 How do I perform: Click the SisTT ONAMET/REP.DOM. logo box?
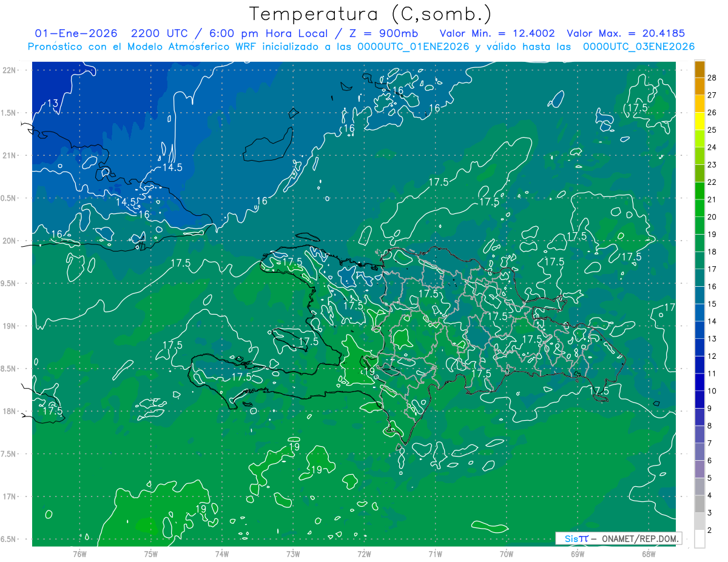click(x=619, y=538)
